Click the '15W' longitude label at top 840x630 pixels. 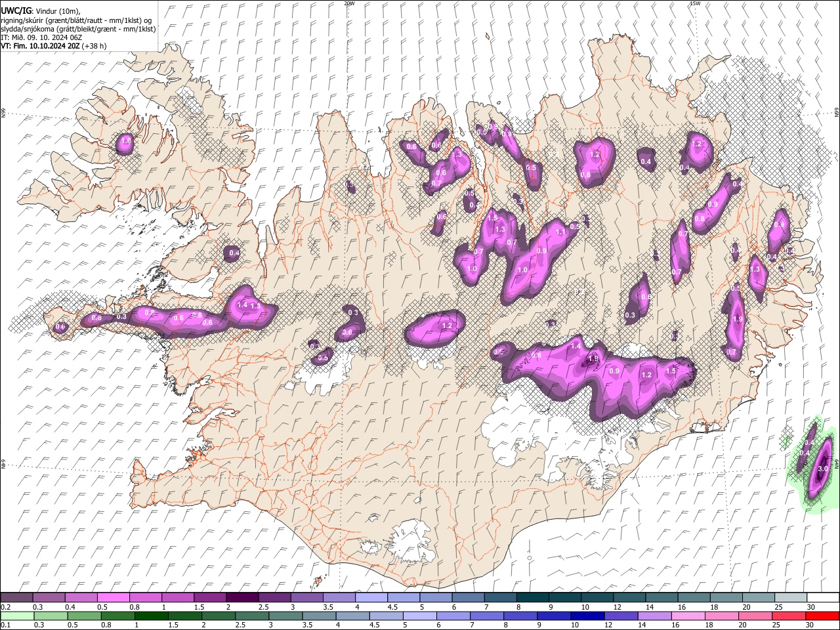tap(695, 3)
